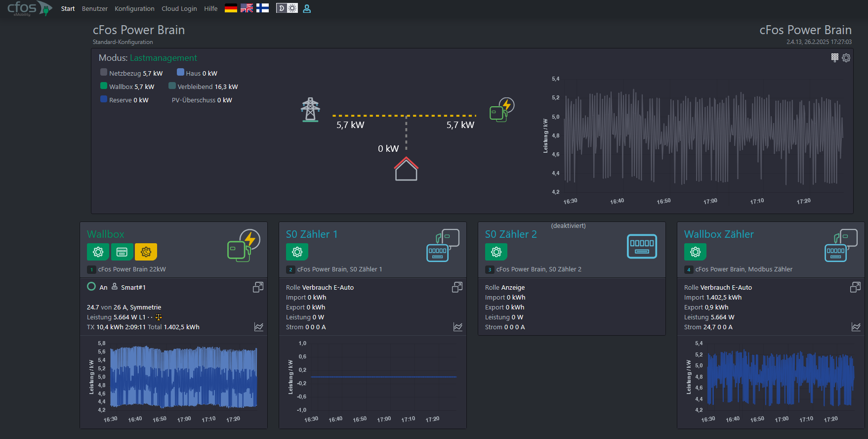The image size is (868, 439).
Task: Enable light mode sun toggle
Action: pyautogui.click(x=292, y=8)
